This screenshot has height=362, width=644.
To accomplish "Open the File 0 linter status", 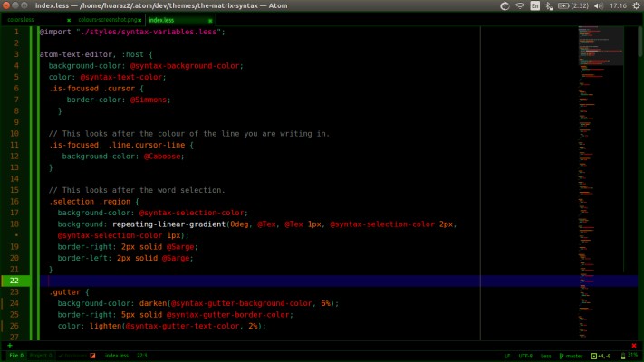I will click(16, 356).
